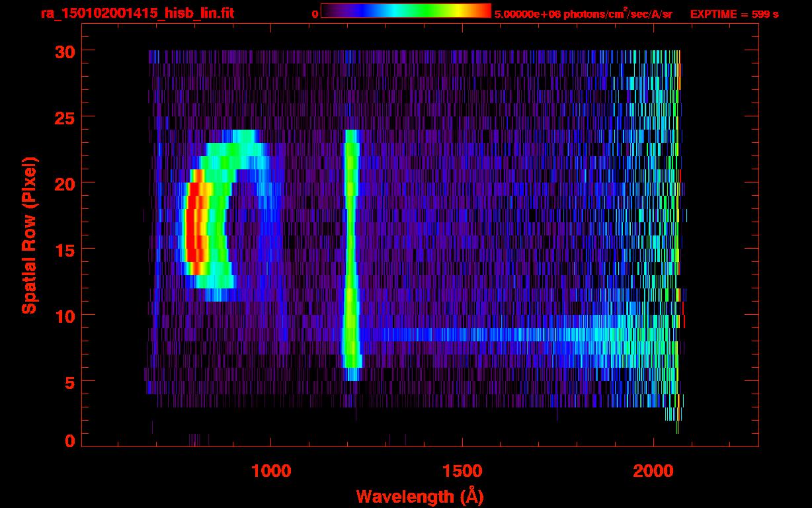Click the rainbow color scale bar
This screenshot has width=812, height=508.
(405, 11)
